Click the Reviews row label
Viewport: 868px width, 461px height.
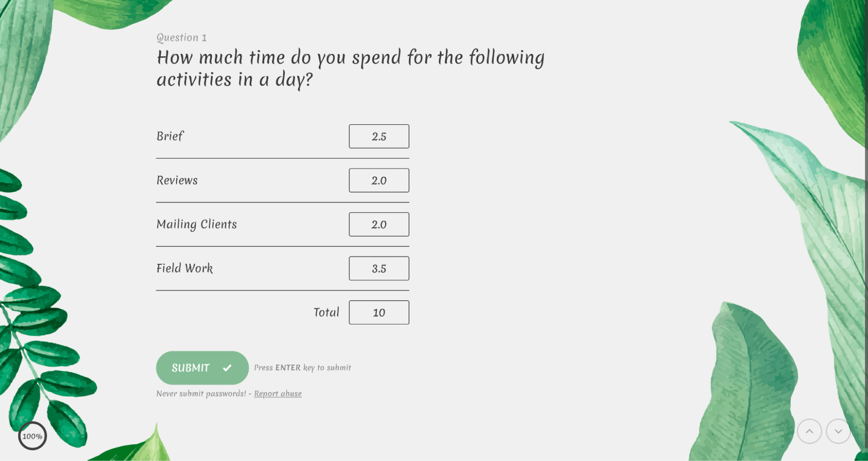point(177,180)
